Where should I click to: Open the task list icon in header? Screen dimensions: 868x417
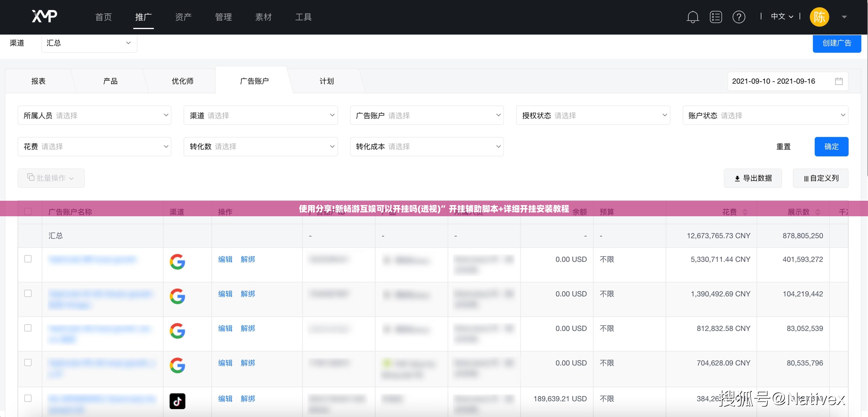coord(716,17)
